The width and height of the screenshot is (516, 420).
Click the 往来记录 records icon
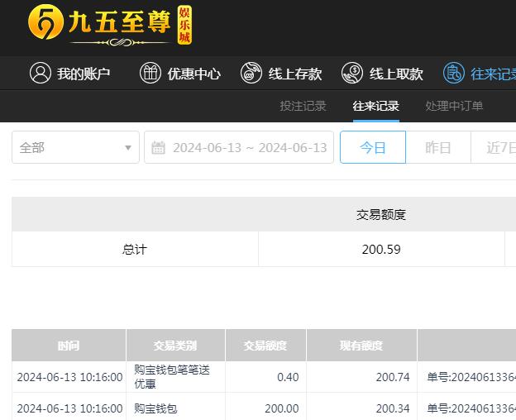pyautogui.click(x=454, y=73)
